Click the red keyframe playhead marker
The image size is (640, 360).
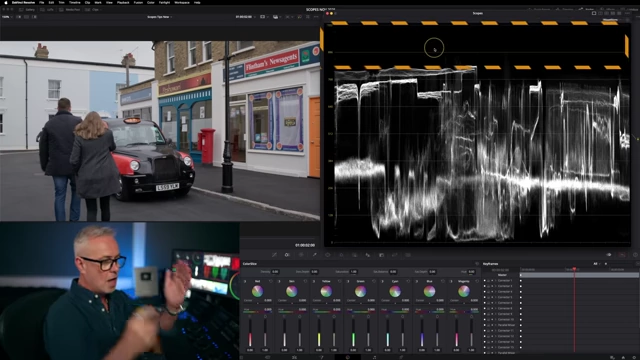pos(575,269)
